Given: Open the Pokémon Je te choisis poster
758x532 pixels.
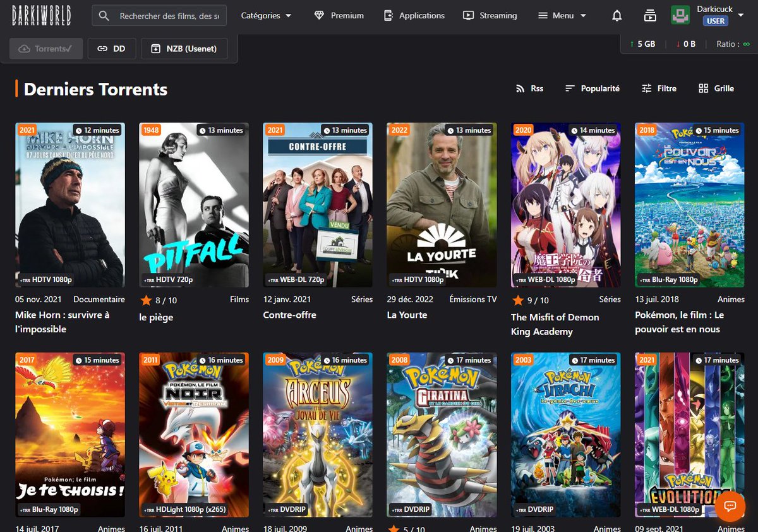Looking at the screenshot, I should tap(70, 435).
